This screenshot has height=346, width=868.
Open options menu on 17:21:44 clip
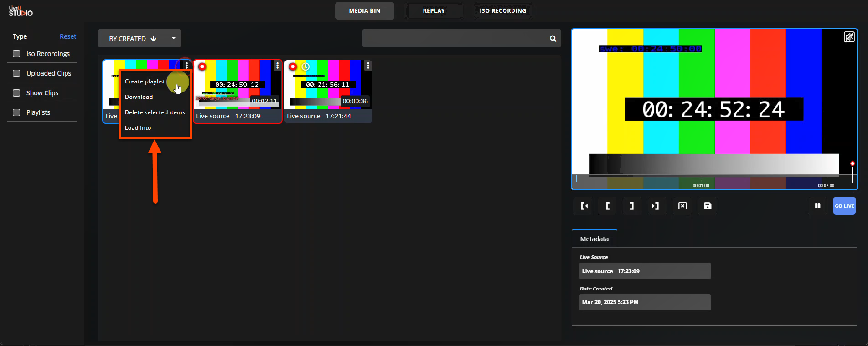(368, 66)
